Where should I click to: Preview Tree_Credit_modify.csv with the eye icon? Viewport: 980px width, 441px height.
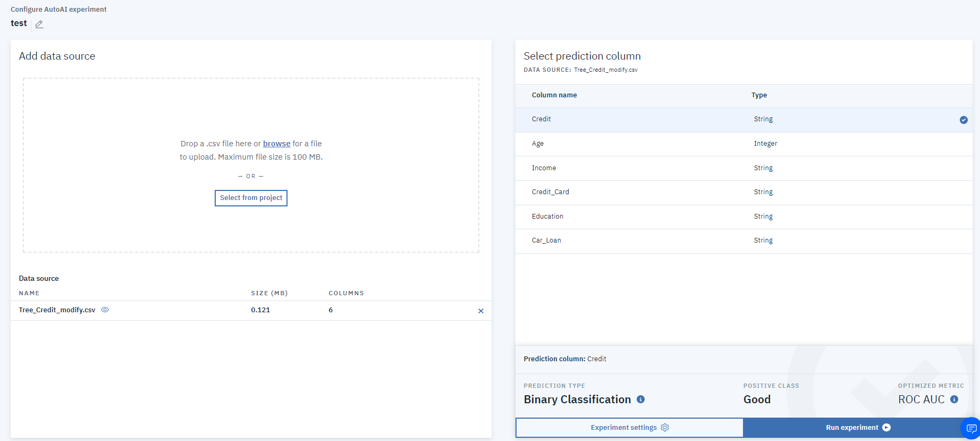[105, 310]
